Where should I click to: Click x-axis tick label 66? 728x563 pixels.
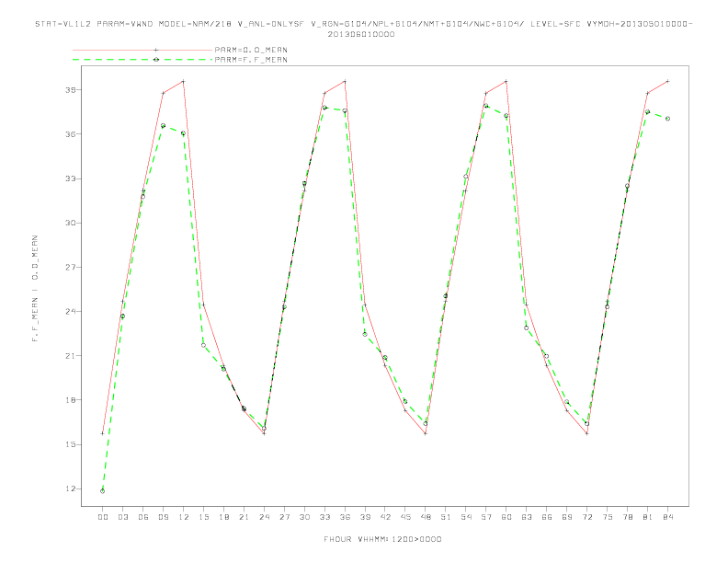coord(547,517)
